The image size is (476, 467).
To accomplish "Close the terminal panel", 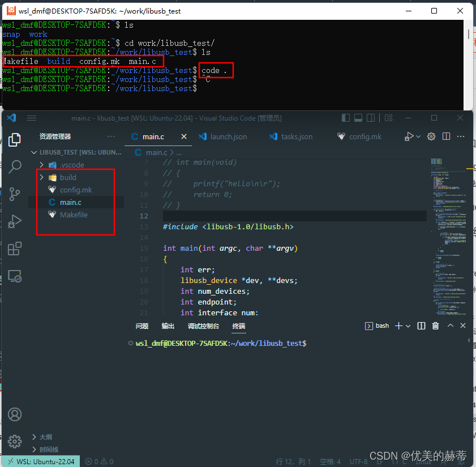I will (x=462, y=325).
